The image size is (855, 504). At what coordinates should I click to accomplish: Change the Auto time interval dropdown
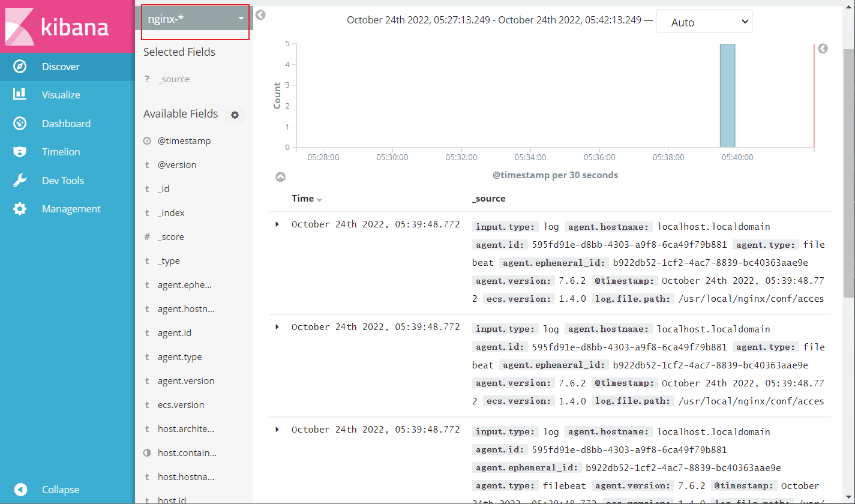pyautogui.click(x=704, y=20)
